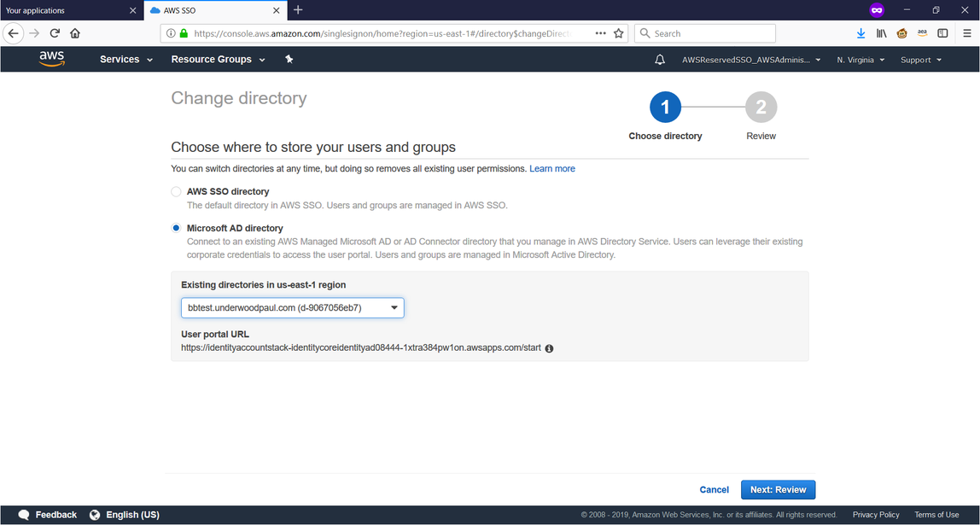
Task: Open the existing directories dropdown
Action: (293, 307)
